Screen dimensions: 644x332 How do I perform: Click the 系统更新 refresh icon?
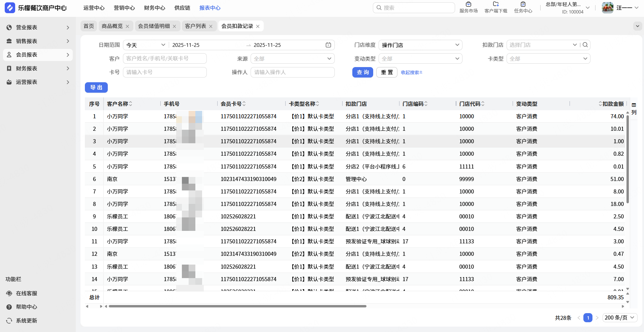point(9,321)
